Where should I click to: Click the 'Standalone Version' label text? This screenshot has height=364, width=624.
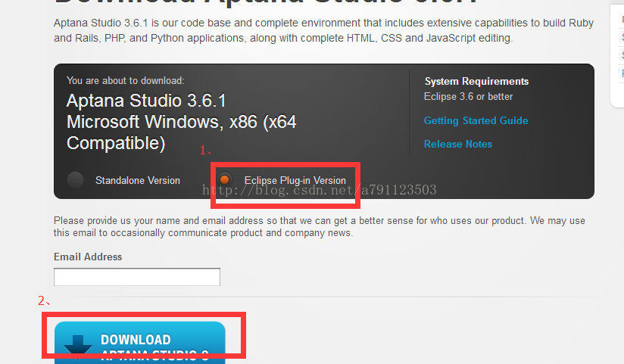pyautogui.click(x=138, y=180)
